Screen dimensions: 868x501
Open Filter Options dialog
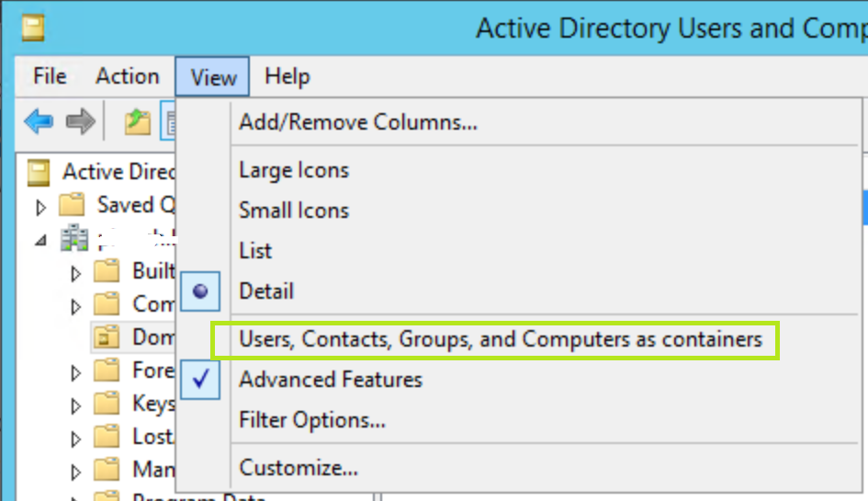(x=312, y=420)
